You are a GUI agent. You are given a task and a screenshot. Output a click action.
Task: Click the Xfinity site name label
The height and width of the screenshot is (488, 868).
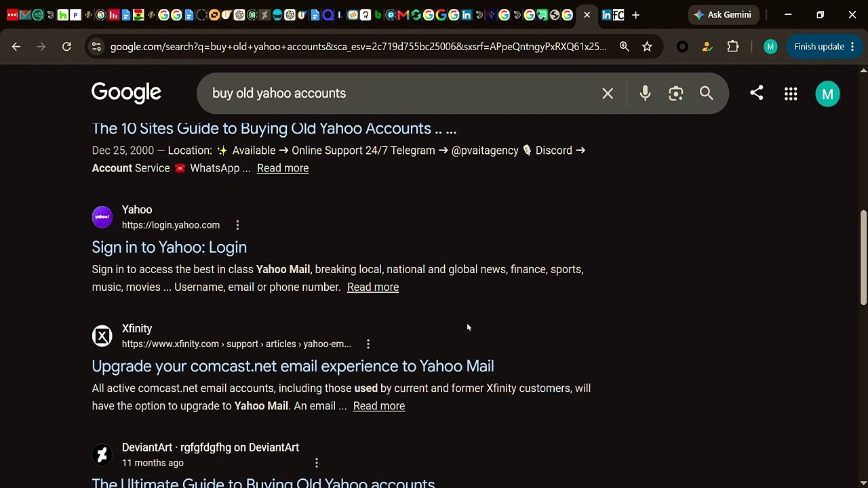tap(137, 329)
